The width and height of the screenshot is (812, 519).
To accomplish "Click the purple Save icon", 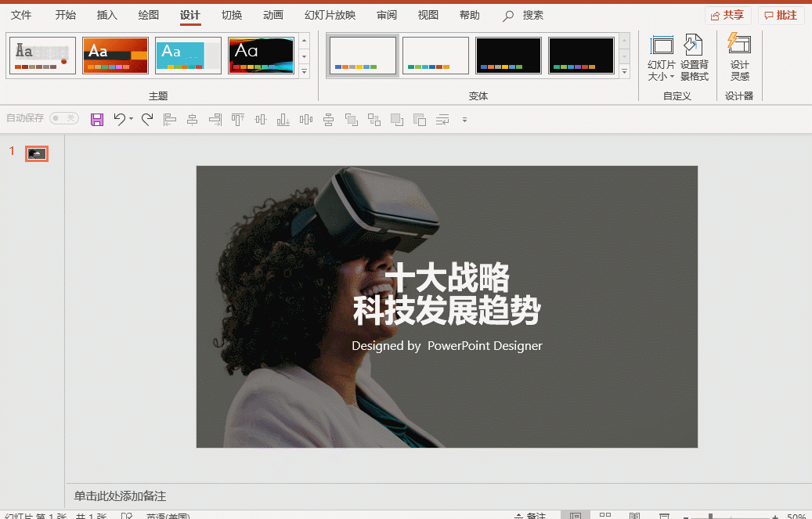I will (x=97, y=120).
